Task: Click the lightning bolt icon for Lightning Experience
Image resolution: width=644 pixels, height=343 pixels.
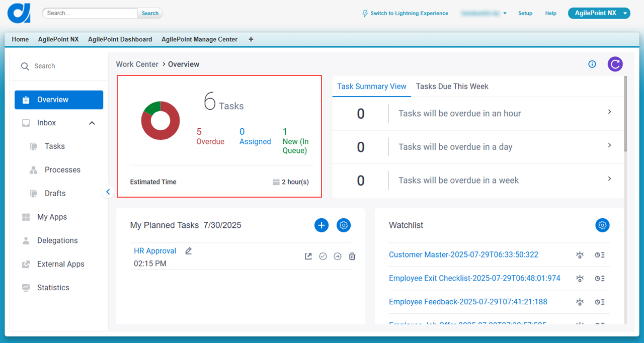Action: 365,14
